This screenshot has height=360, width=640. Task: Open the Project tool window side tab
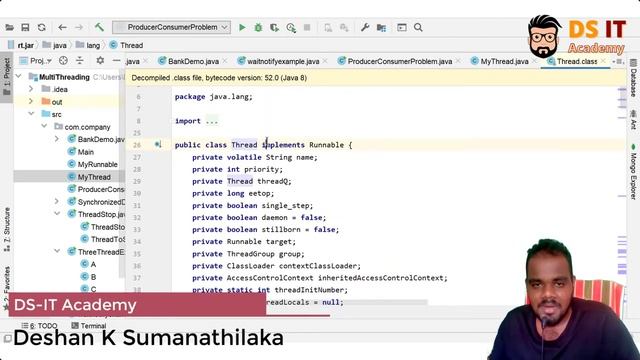click(x=7, y=76)
